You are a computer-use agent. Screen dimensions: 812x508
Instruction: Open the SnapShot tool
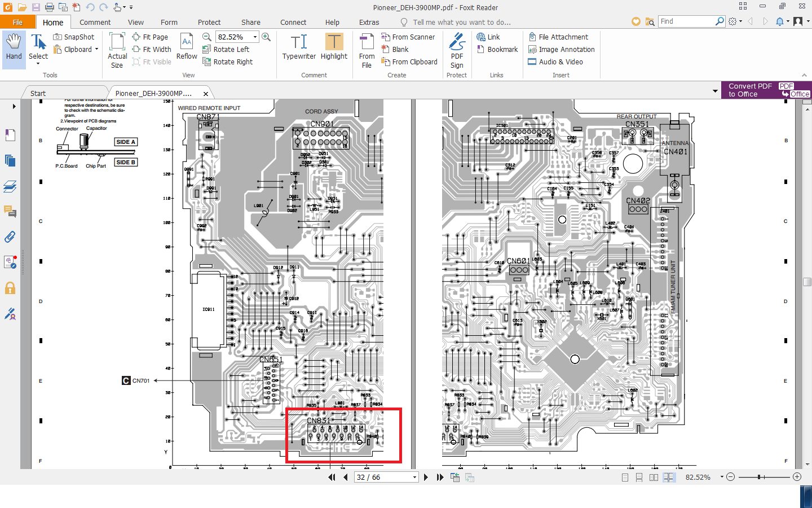click(74, 37)
